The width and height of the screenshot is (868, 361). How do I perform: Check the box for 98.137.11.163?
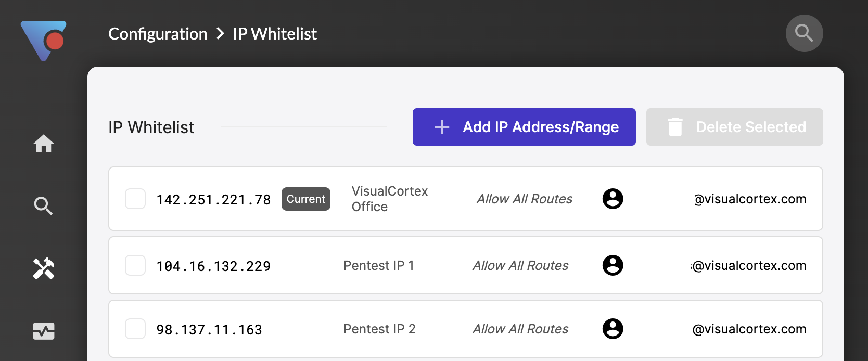point(135,329)
